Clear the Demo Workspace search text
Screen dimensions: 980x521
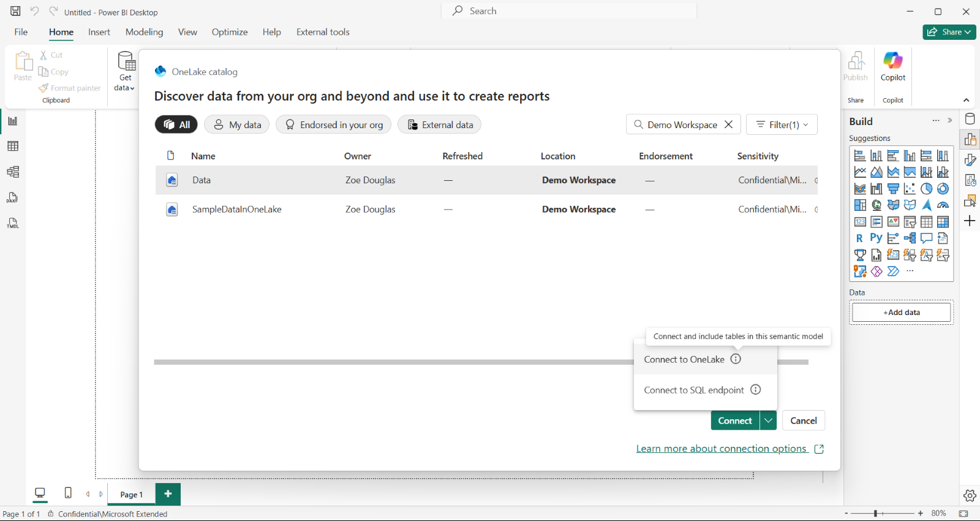tap(728, 124)
